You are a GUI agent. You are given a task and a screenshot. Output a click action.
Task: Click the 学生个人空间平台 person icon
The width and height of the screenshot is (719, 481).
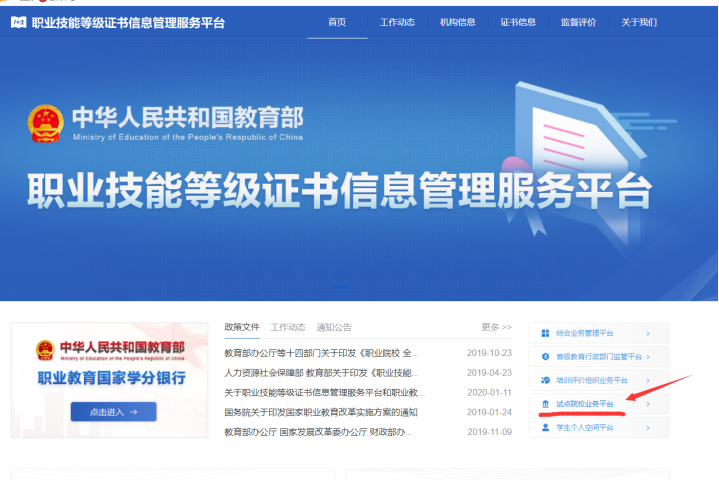pos(545,428)
